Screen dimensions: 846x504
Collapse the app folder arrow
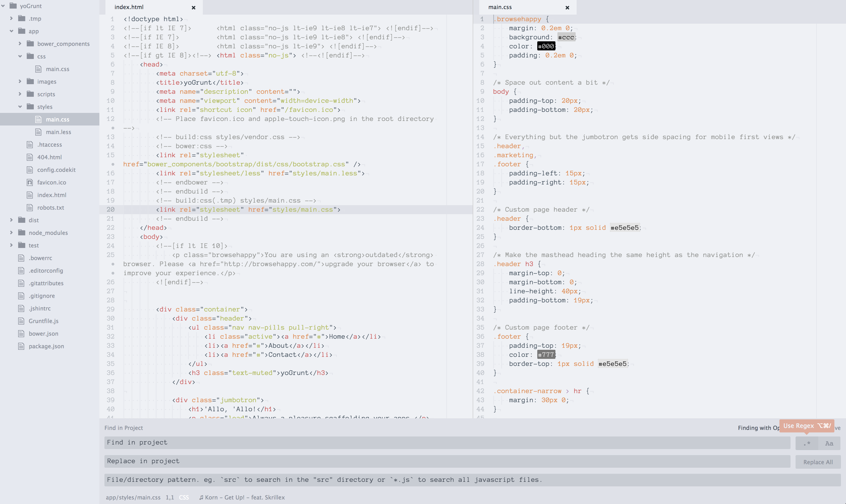pyautogui.click(x=11, y=31)
